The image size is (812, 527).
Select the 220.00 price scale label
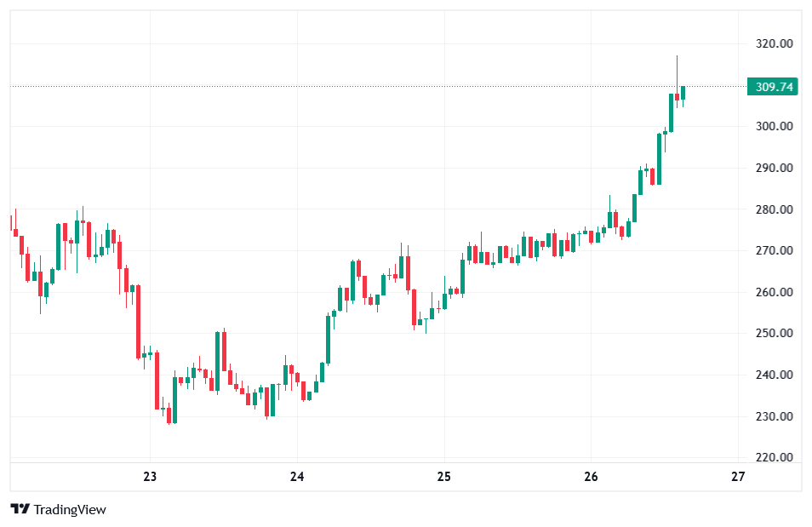pos(774,458)
